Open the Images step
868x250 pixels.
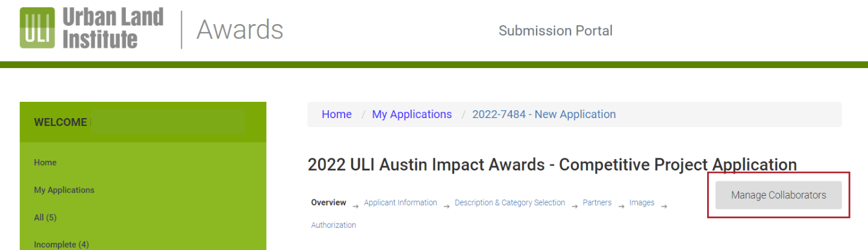[x=642, y=203]
